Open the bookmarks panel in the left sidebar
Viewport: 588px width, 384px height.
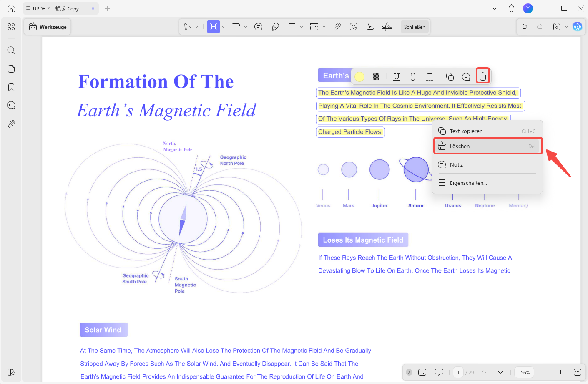11,87
